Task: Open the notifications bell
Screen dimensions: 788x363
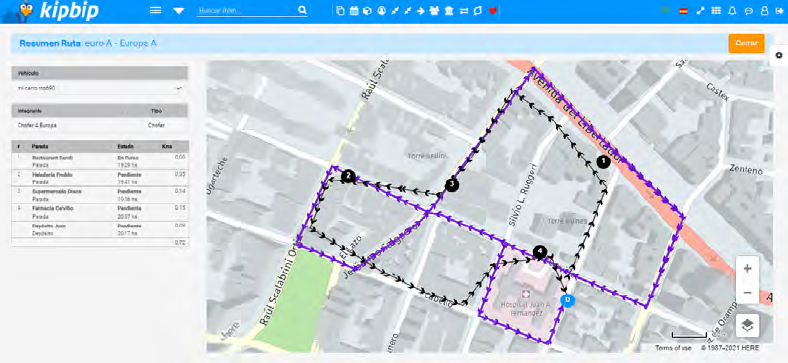Action: coord(732,11)
